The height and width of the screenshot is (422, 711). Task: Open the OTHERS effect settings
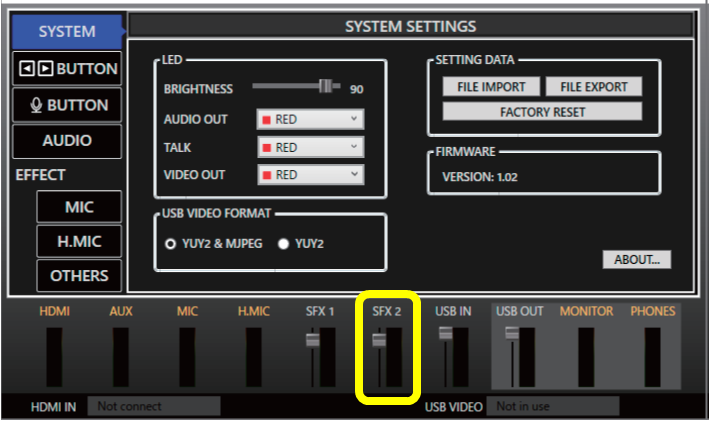[79, 275]
